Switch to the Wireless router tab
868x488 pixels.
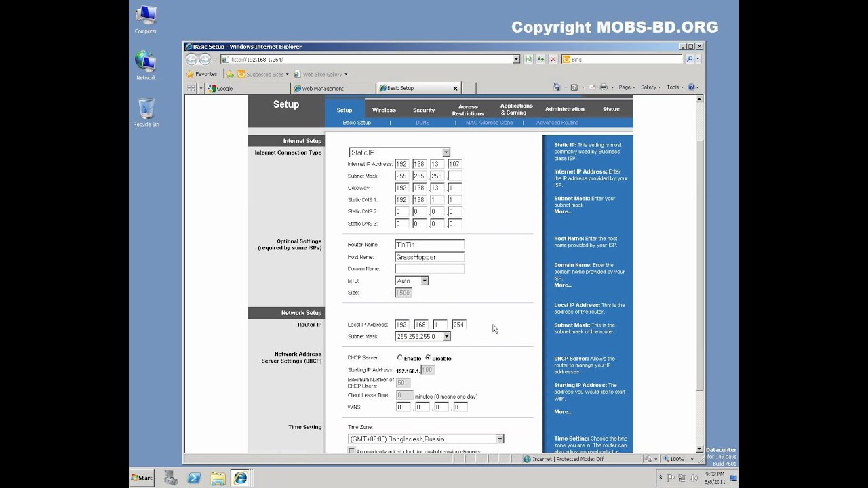pos(384,109)
